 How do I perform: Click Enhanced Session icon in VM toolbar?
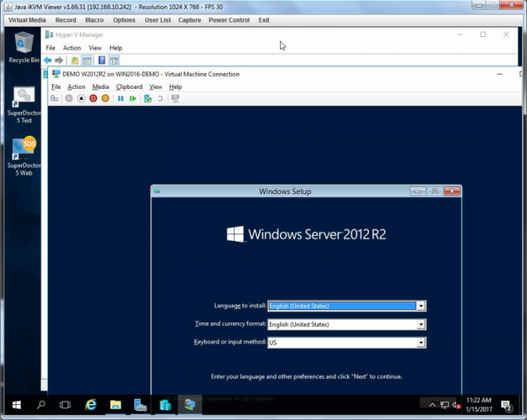click(x=175, y=99)
